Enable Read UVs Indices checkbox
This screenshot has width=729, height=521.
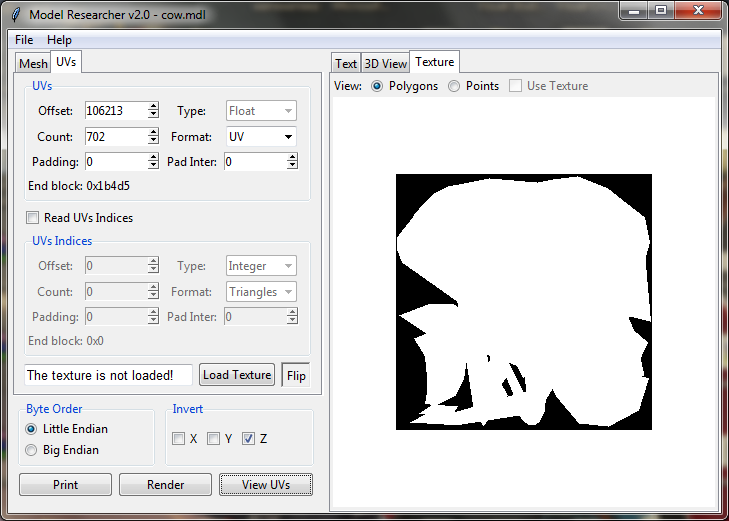pos(33,218)
